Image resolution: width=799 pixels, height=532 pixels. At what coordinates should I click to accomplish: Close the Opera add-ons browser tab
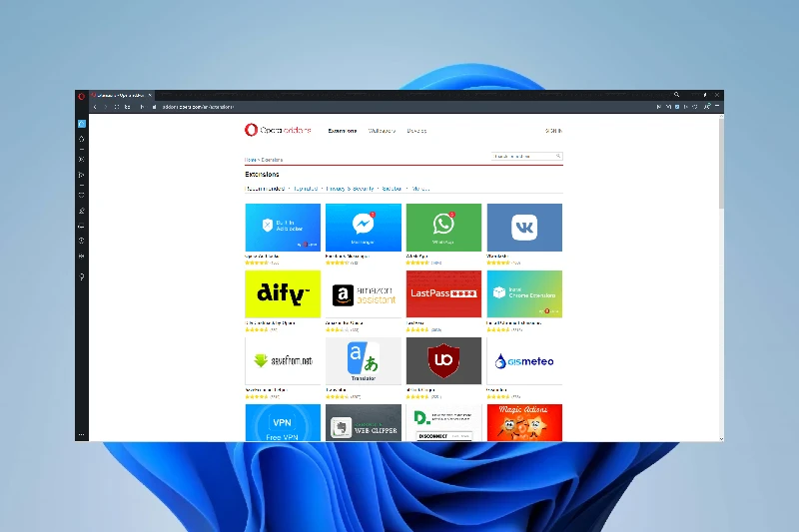pos(150,95)
